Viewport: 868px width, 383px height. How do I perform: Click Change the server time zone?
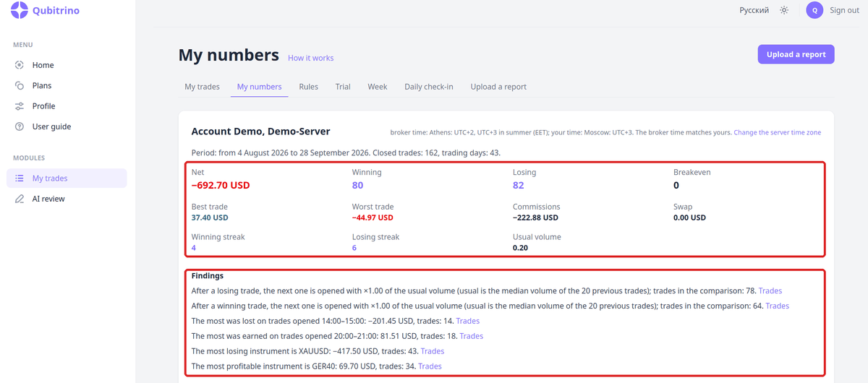coord(778,133)
